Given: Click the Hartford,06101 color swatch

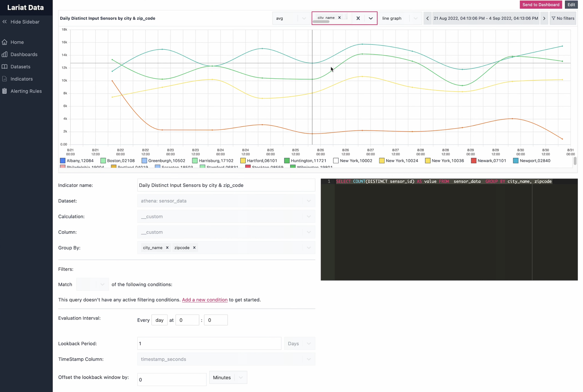Looking at the screenshot, I should (243, 161).
